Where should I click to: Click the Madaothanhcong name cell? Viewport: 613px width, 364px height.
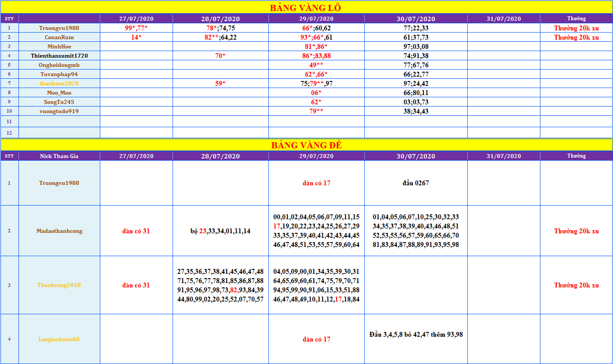(59, 231)
